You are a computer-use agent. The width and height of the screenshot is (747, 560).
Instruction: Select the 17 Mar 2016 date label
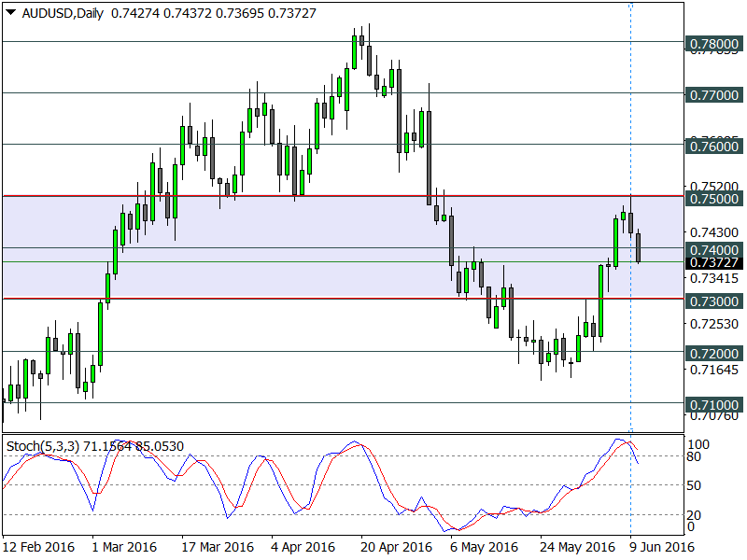coord(218,547)
